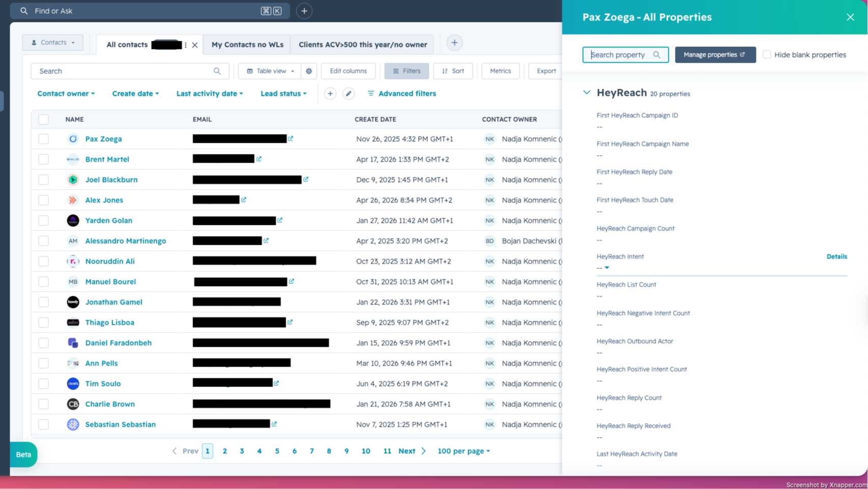
Task: Collapse the HeyReach properties section
Action: pyautogui.click(x=587, y=93)
